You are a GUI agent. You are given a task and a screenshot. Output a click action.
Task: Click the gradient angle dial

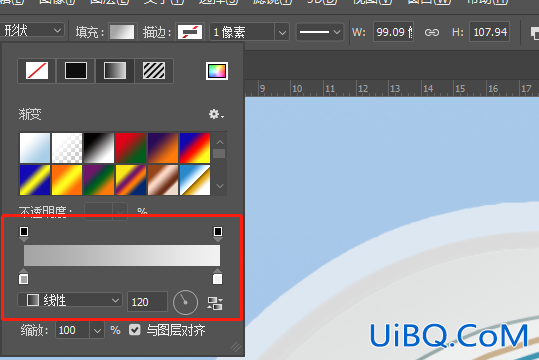click(x=185, y=303)
